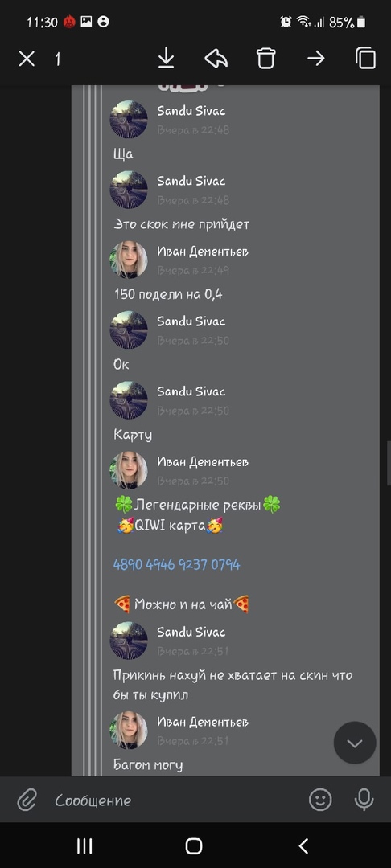
Task: Forward message with right arrow icon
Action: [316, 58]
